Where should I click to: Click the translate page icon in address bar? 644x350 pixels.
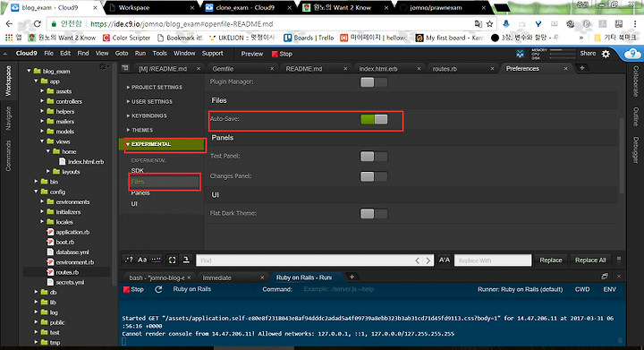coord(478,24)
